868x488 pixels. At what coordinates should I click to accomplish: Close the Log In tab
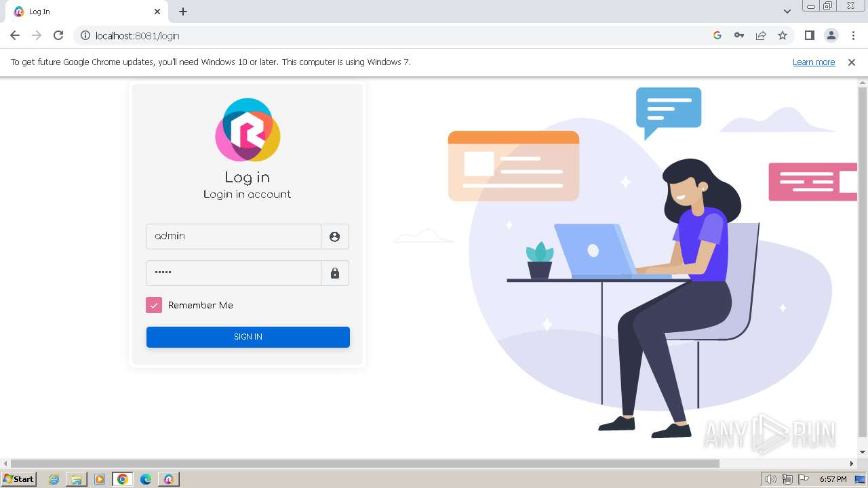point(157,12)
